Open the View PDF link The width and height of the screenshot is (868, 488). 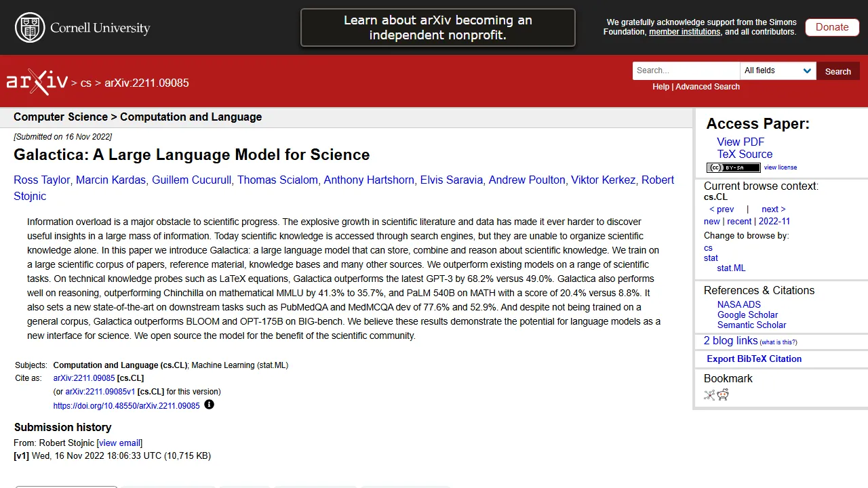pyautogui.click(x=741, y=142)
